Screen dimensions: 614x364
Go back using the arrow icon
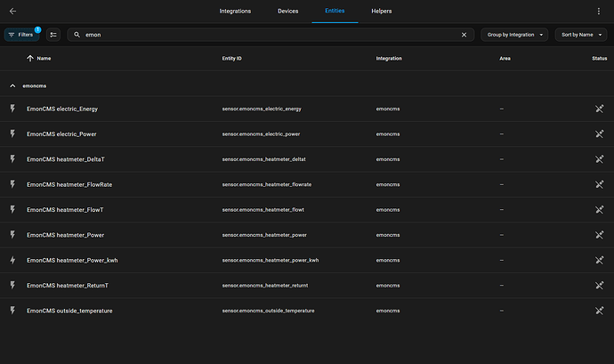12,11
